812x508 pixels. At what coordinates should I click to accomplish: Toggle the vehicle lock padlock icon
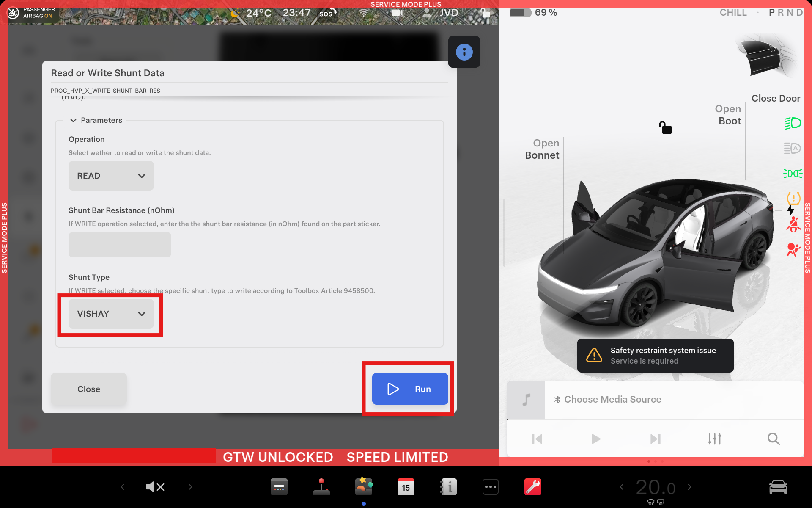665,127
